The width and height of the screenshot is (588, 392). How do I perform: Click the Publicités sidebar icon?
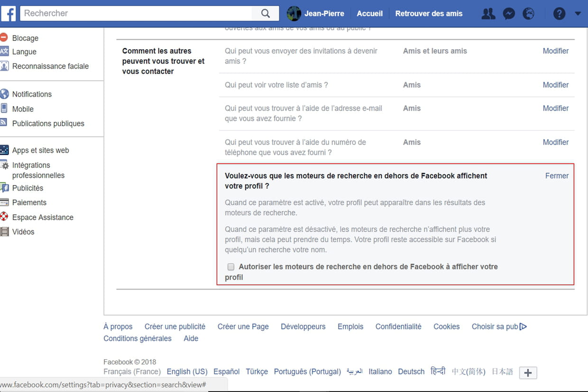5,188
